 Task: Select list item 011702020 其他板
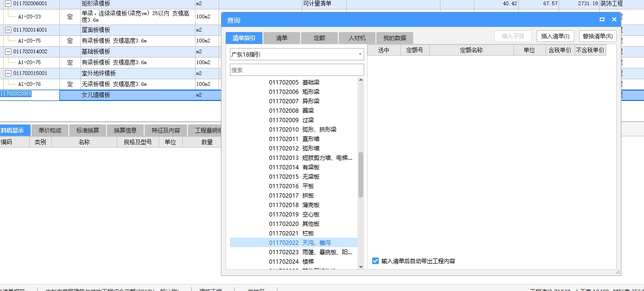294,224
